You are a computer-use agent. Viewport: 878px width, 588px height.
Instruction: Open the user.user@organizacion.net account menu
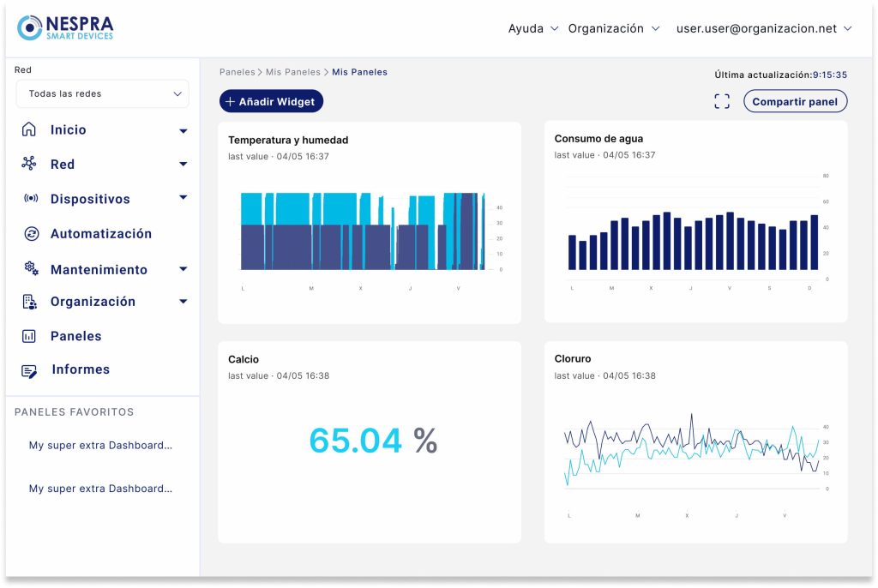tap(764, 28)
